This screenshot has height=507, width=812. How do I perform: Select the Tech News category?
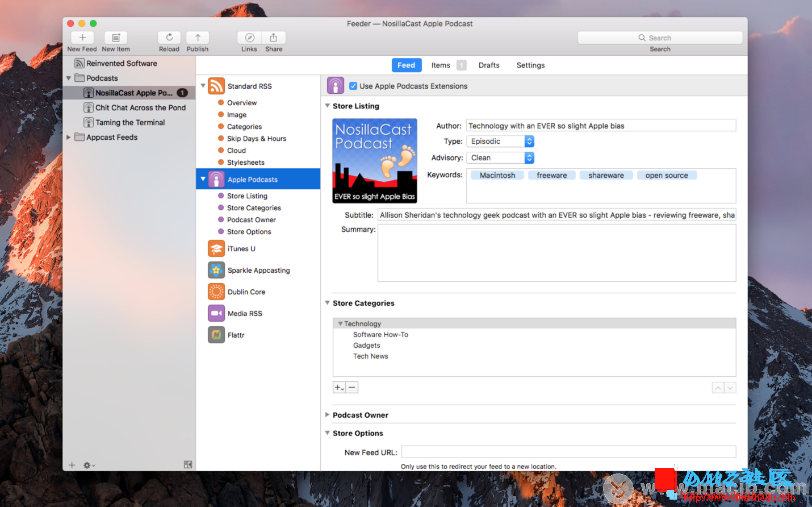click(x=371, y=356)
